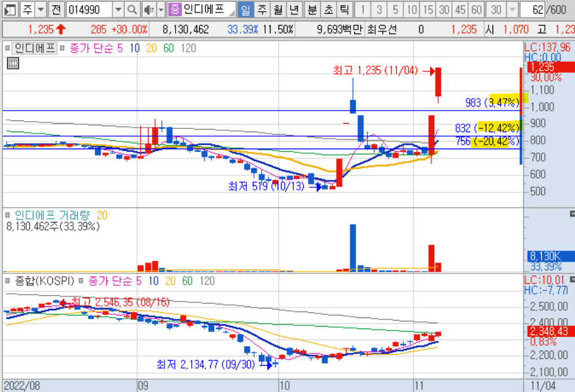Screen dimensions: 575x392
Task: Click the 최고 1,235 (11/04) high marker
Action: (x=375, y=70)
